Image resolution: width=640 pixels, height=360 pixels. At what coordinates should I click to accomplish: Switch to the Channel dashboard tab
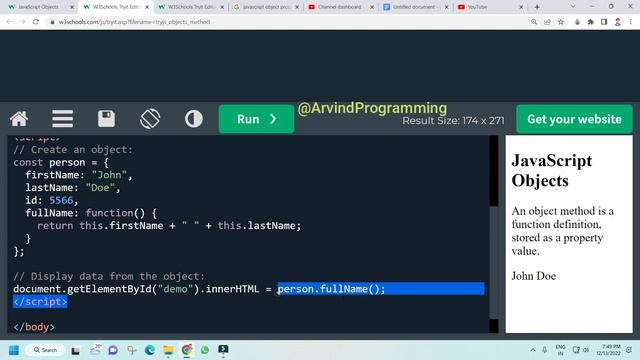pyautogui.click(x=340, y=7)
